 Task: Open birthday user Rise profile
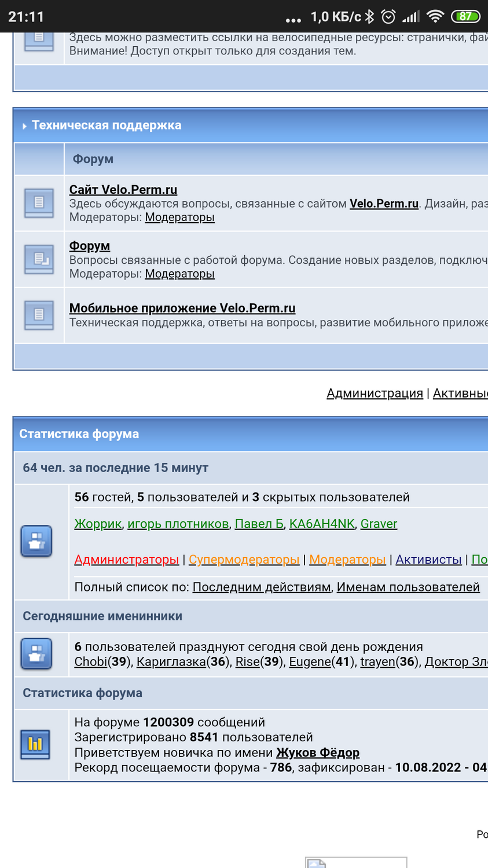coord(248,661)
